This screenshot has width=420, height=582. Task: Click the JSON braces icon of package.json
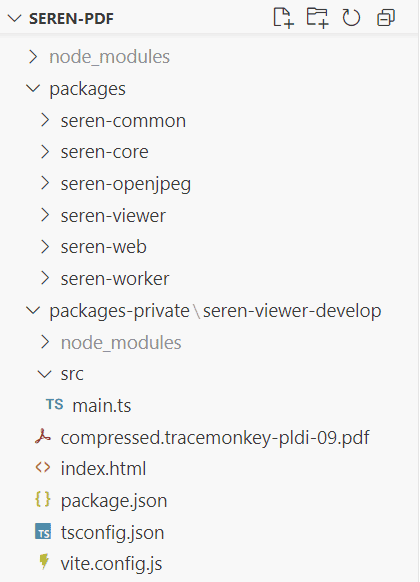coord(43,499)
